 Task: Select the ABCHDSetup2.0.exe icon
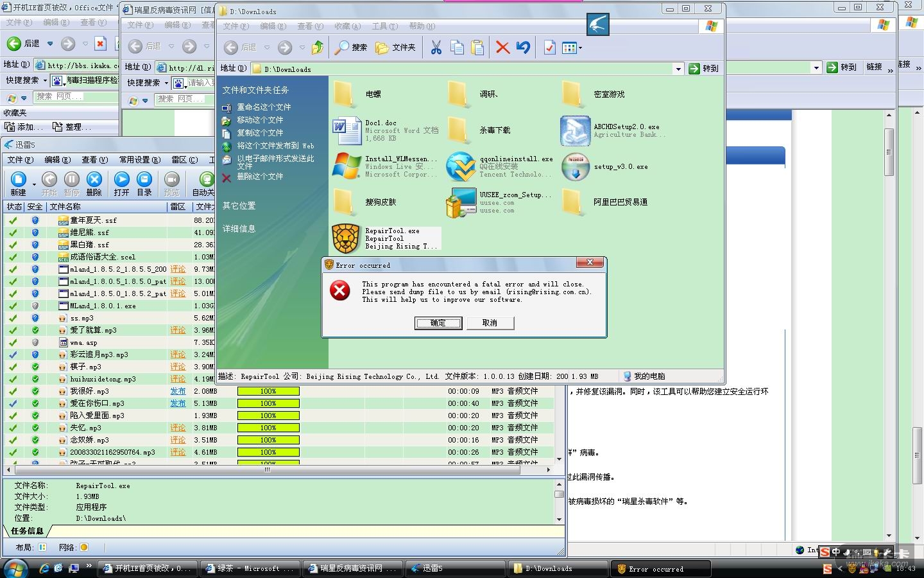(575, 130)
